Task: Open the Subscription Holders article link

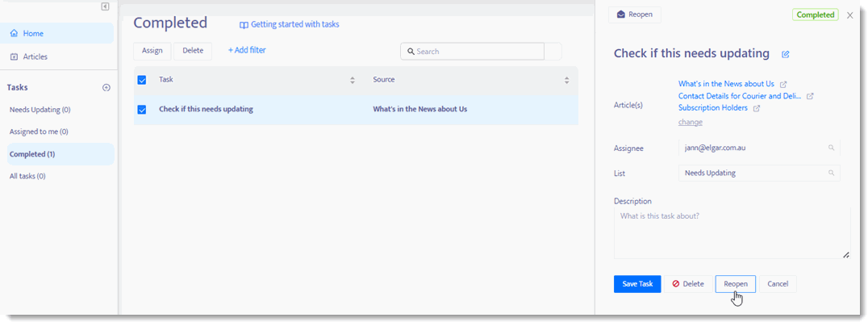Action: [x=713, y=108]
